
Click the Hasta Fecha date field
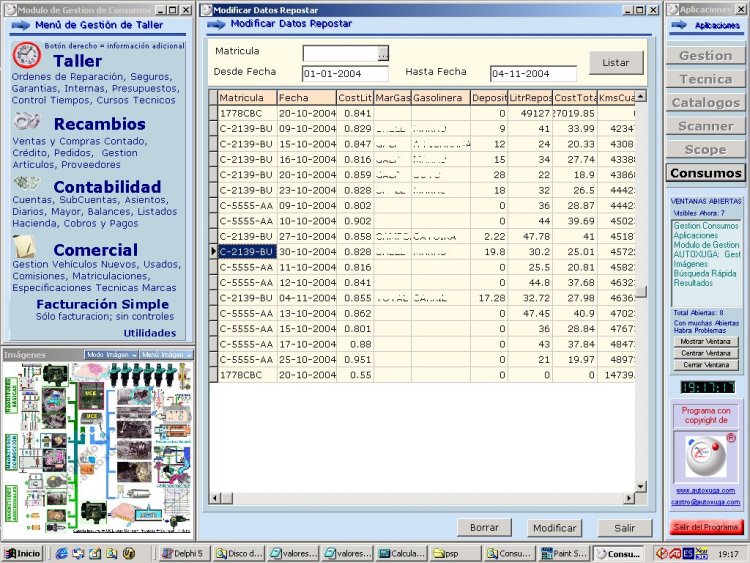[533, 74]
